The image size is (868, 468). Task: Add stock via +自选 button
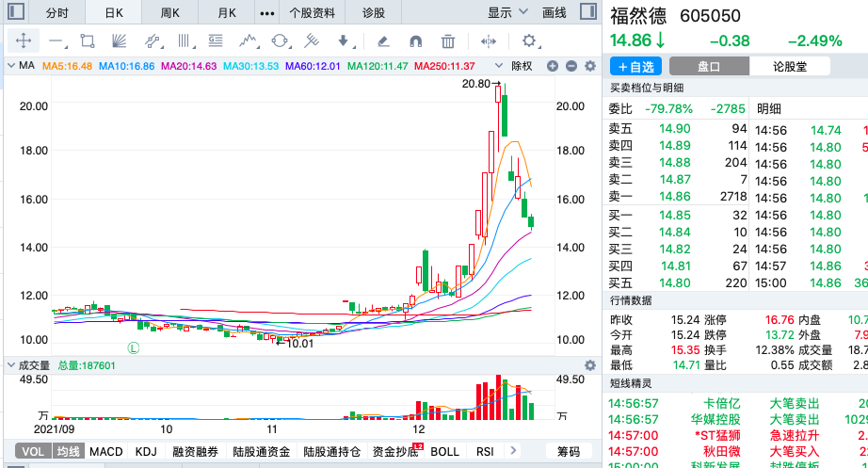(636, 67)
